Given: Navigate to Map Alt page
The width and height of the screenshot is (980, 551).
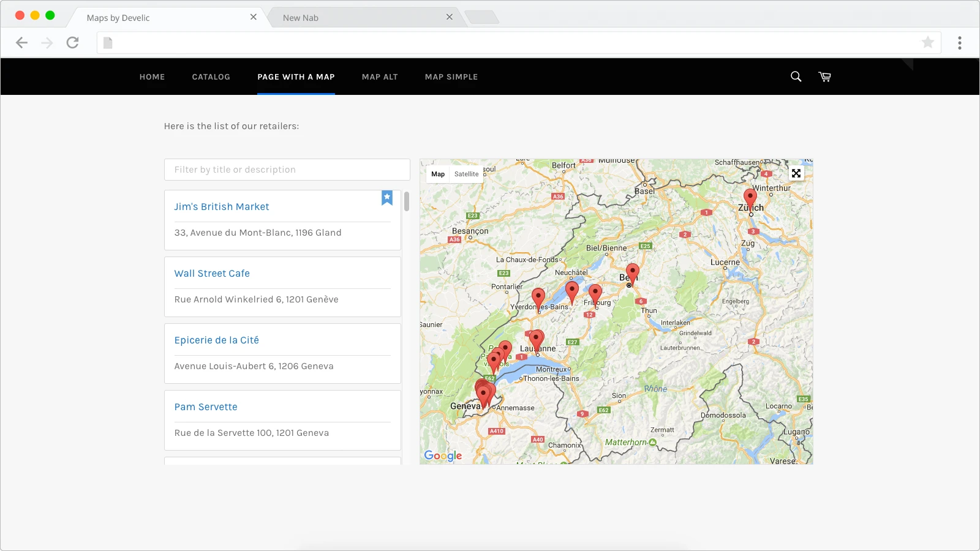Looking at the screenshot, I should [380, 77].
